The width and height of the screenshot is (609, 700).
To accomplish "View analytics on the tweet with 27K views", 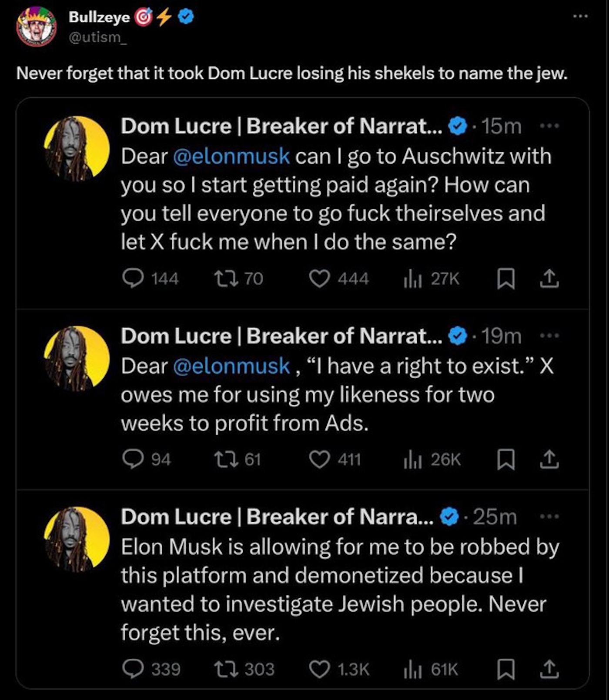I will [x=412, y=278].
